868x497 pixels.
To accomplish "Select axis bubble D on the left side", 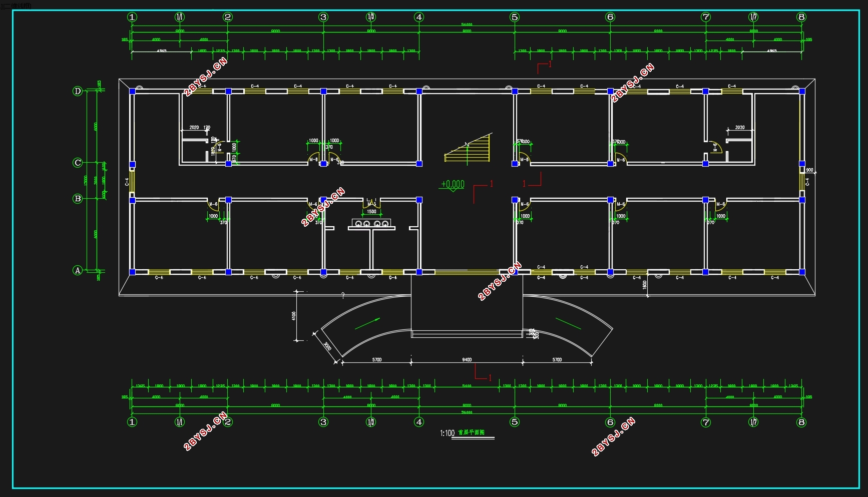I will pos(78,91).
